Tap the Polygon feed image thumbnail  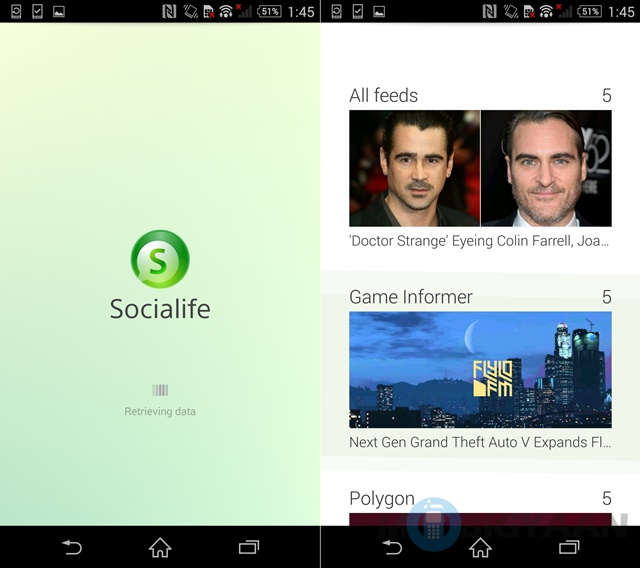click(480, 519)
